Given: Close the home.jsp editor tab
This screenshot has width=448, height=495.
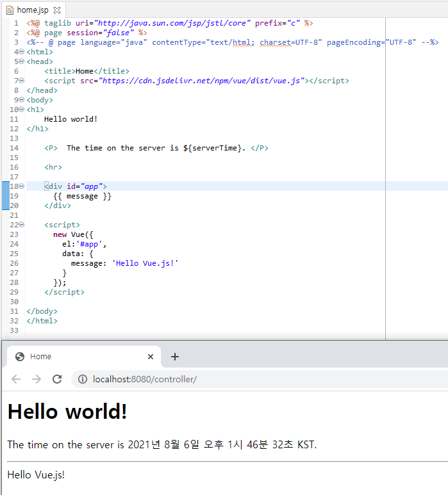Looking at the screenshot, I should click(x=57, y=10).
